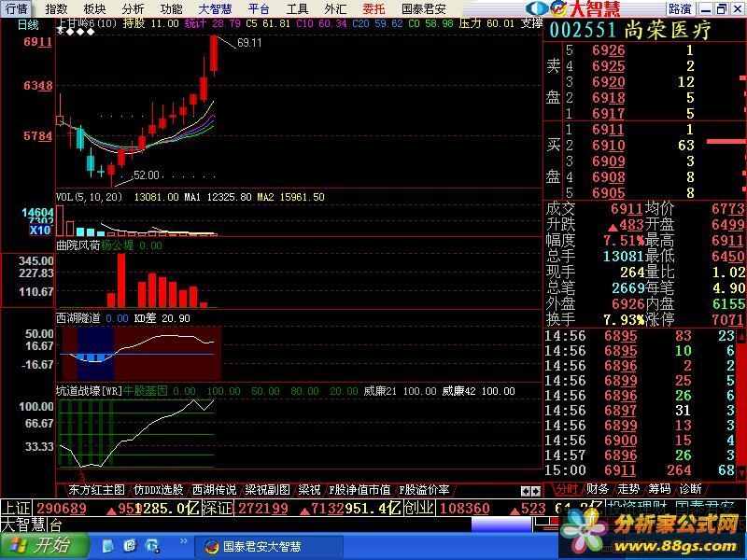Click the 曲院风荷 indicator title
Image resolution: width=747 pixels, height=560 pixels.
78,245
